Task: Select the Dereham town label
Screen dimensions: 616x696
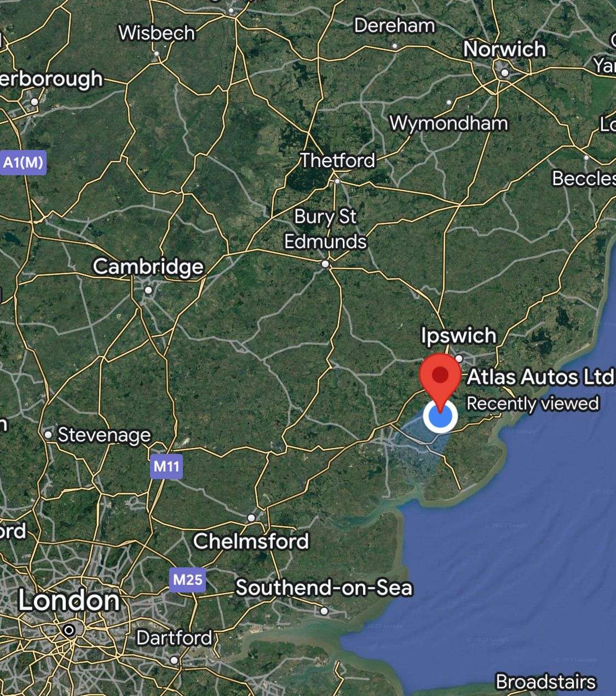Action: click(394, 25)
